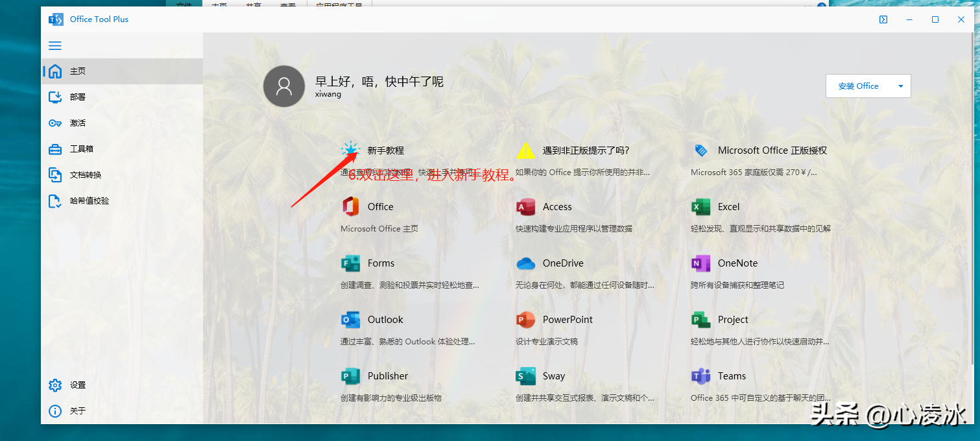Click the 主页 label in sidebar

pos(78,71)
